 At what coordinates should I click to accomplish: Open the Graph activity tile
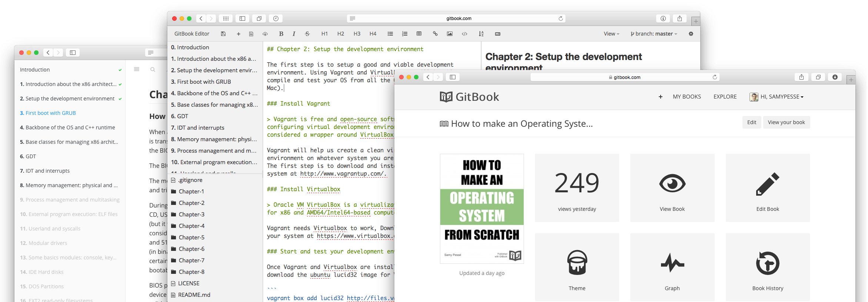click(x=672, y=267)
